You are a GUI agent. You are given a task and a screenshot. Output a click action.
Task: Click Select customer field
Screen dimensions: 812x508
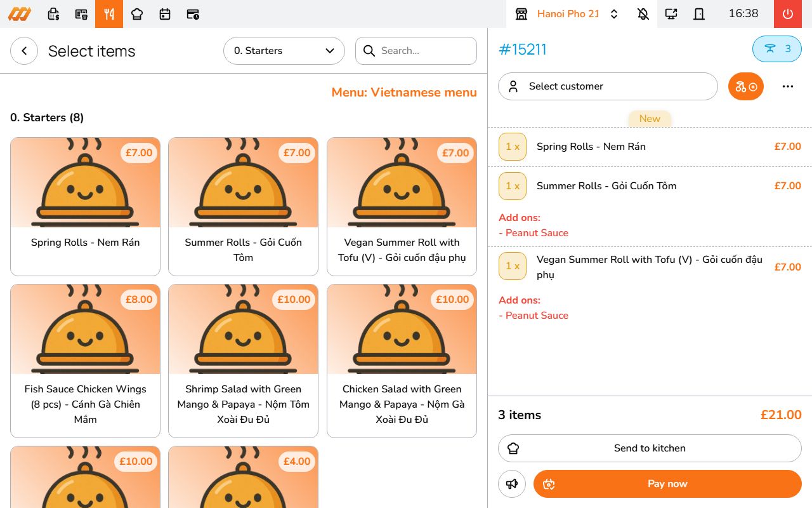(x=608, y=86)
